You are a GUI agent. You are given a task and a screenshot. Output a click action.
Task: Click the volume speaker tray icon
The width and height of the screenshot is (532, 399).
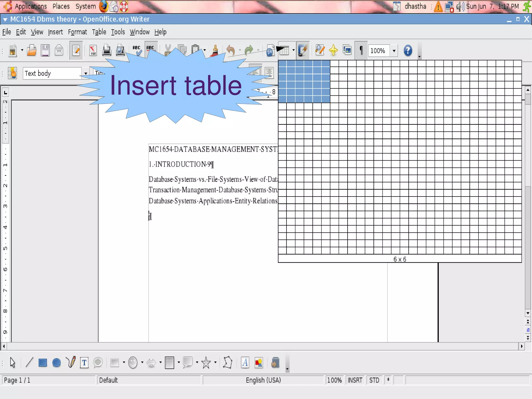(460, 6)
